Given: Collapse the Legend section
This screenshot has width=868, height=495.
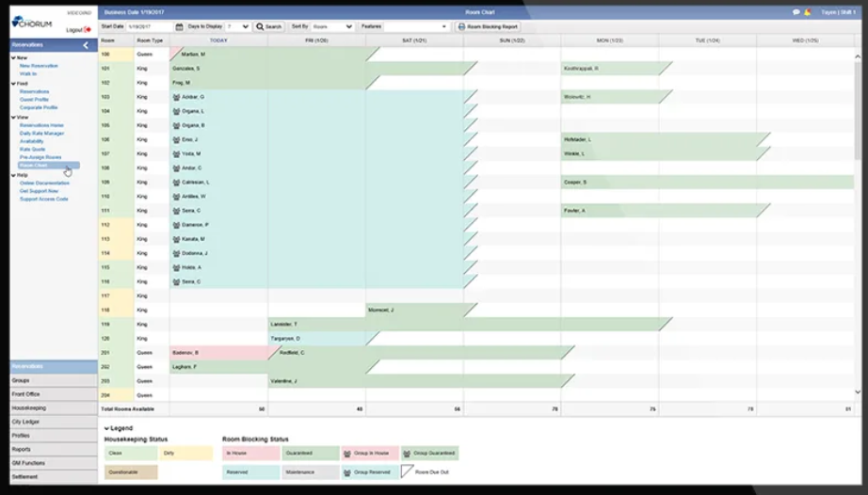Looking at the screenshot, I should click(106, 428).
